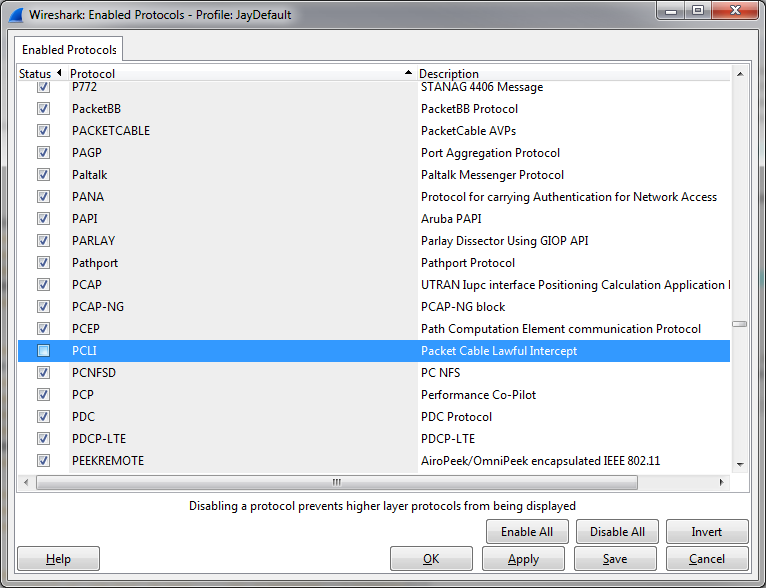Click the Port Aggregation Protocol description
Screen dimensions: 766x588
coord(490,153)
